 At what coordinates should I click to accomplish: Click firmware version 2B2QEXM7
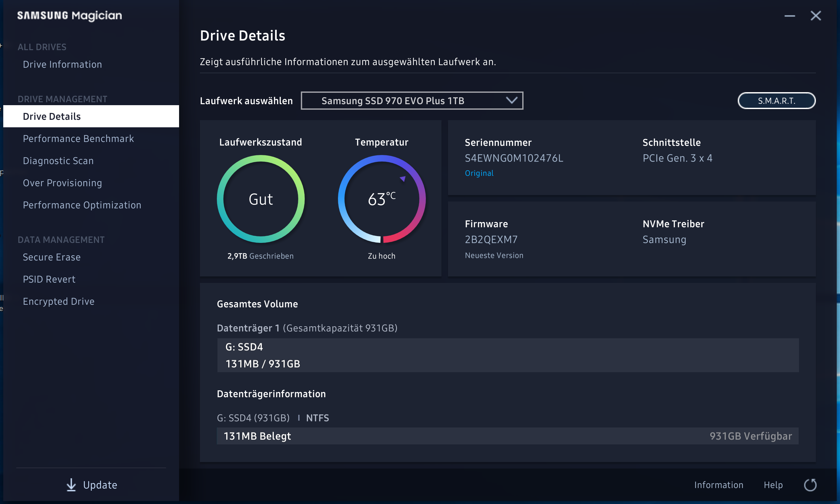coord(491,239)
